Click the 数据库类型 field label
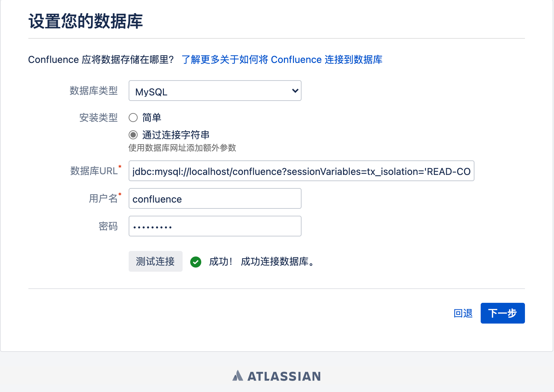554x392 pixels. pyautogui.click(x=94, y=91)
